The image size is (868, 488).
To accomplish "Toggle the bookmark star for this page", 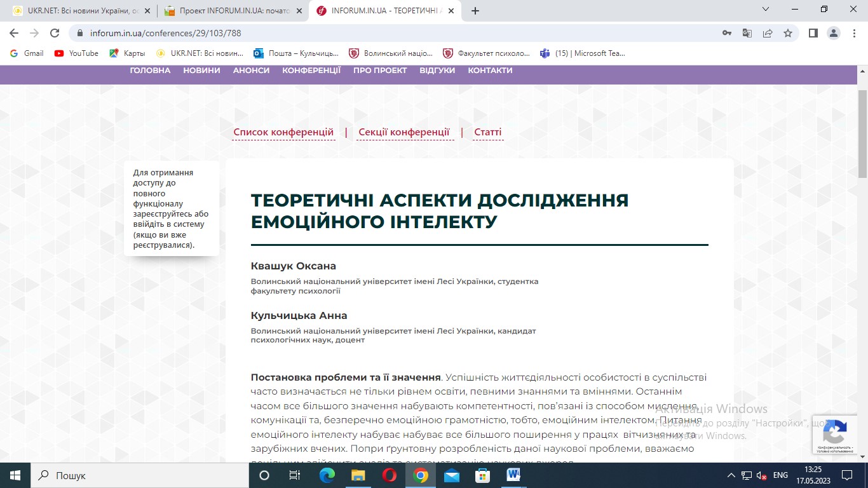I will (x=788, y=32).
